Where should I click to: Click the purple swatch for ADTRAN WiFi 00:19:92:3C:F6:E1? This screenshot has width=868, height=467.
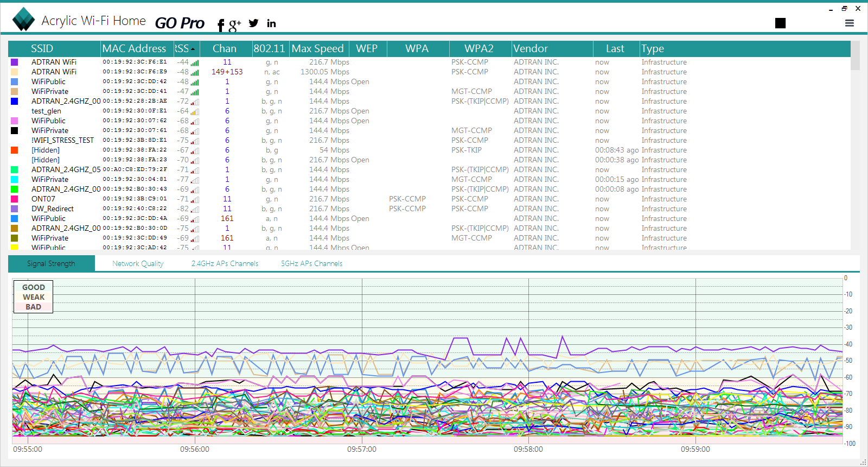tap(15, 62)
